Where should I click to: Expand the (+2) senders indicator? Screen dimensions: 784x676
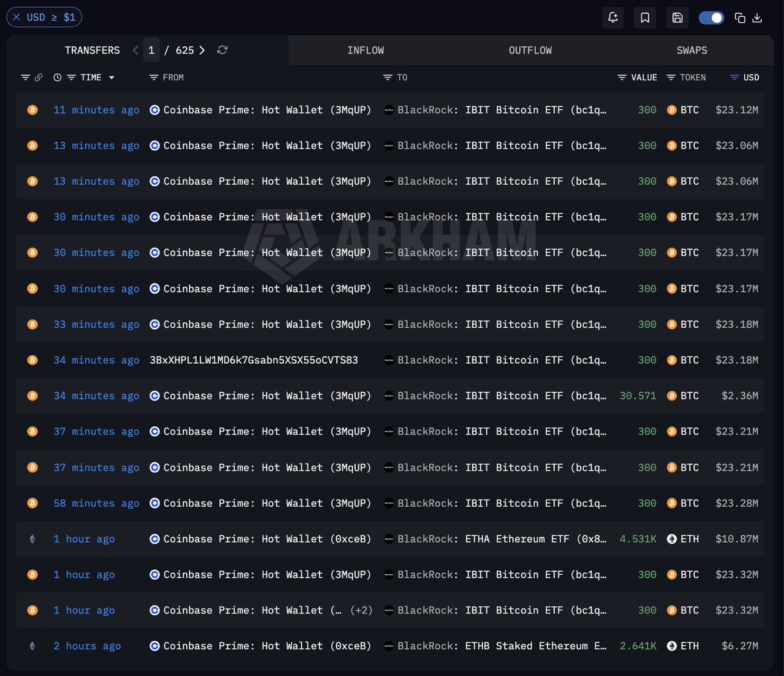pyautogui.click(x=361, y=611)
